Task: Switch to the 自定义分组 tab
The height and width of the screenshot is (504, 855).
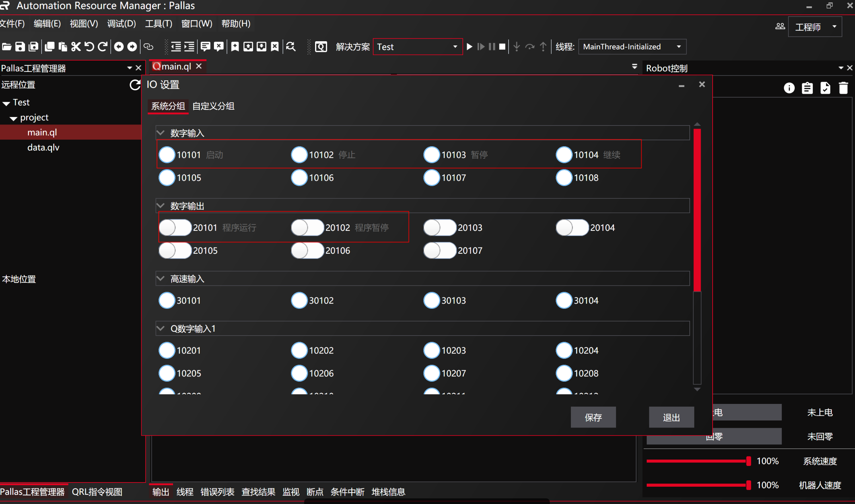Action: pos(213,106)
